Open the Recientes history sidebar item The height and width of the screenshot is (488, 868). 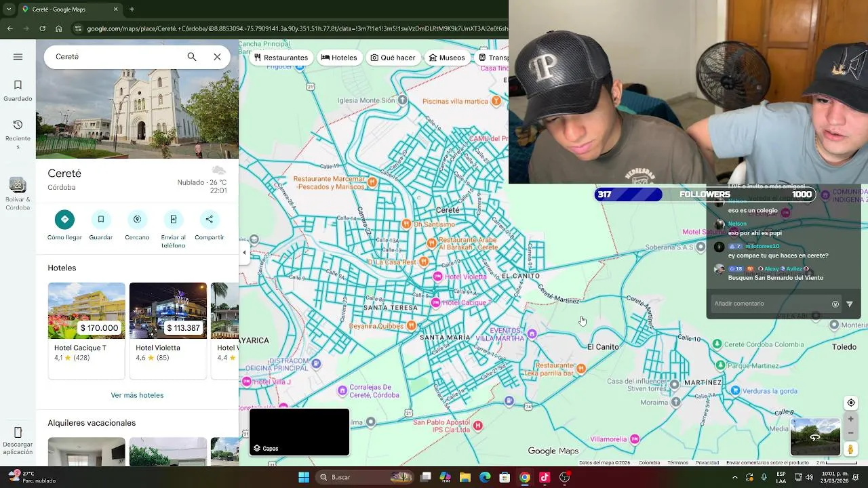tap(18, 134)
